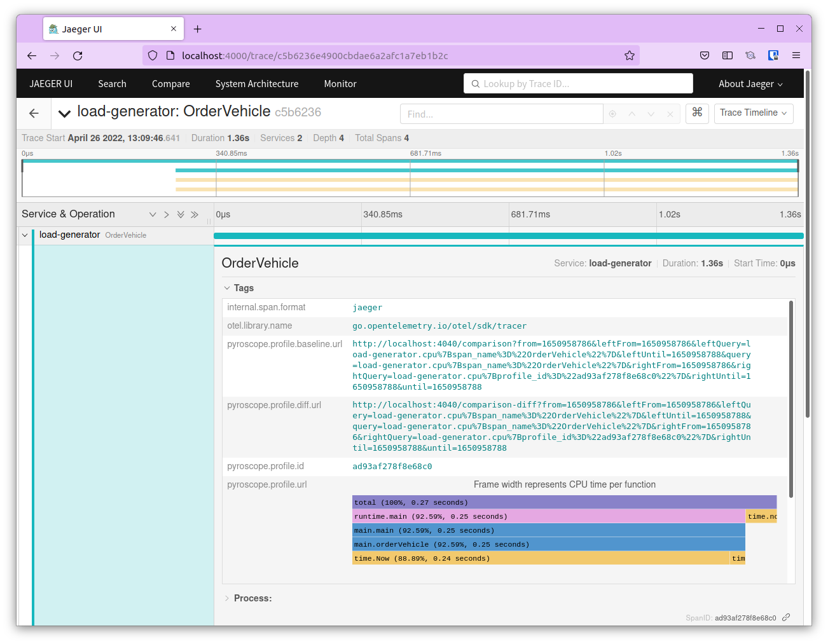Expand all spans double-chevron

click(x=181, y=215)
